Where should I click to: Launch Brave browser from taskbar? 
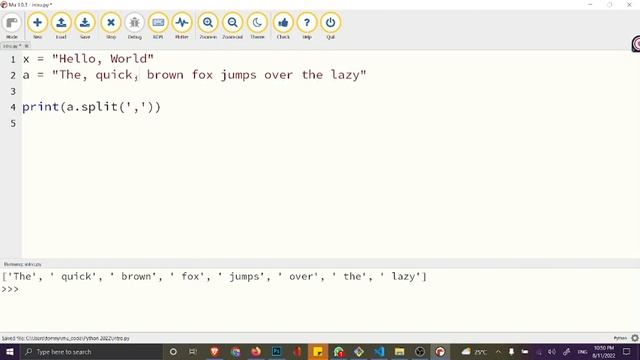214,352
